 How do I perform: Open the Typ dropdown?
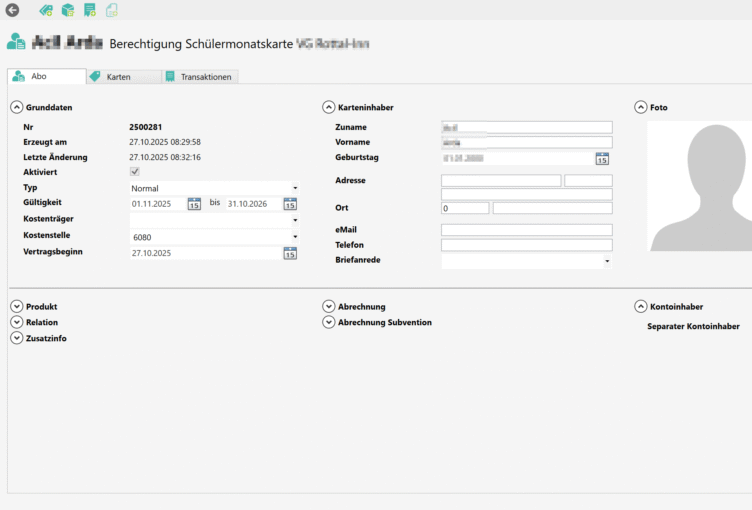click(295, 188)
